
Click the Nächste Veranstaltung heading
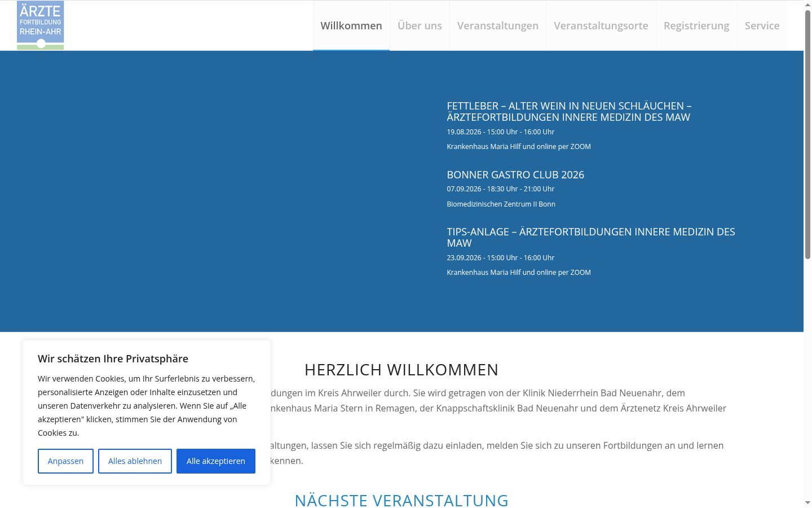(401, 501)
